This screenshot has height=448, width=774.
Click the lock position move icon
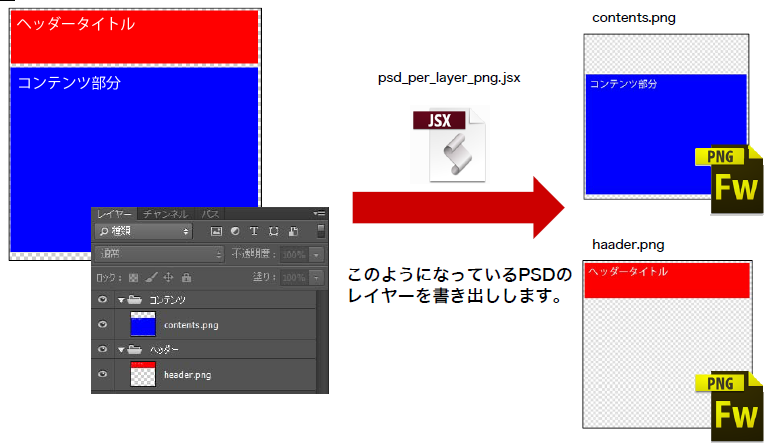click(x=168, y=277)
